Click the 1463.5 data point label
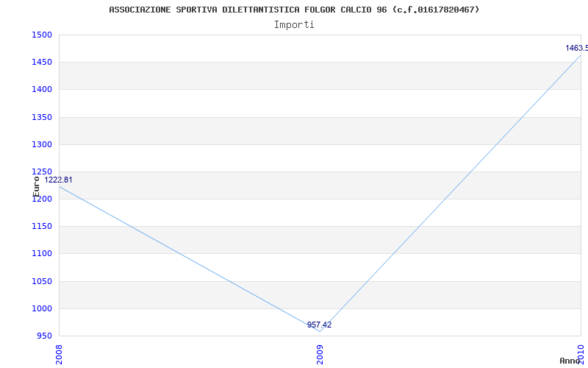Screen dimensions: 588x368 (x=577, y=48)
